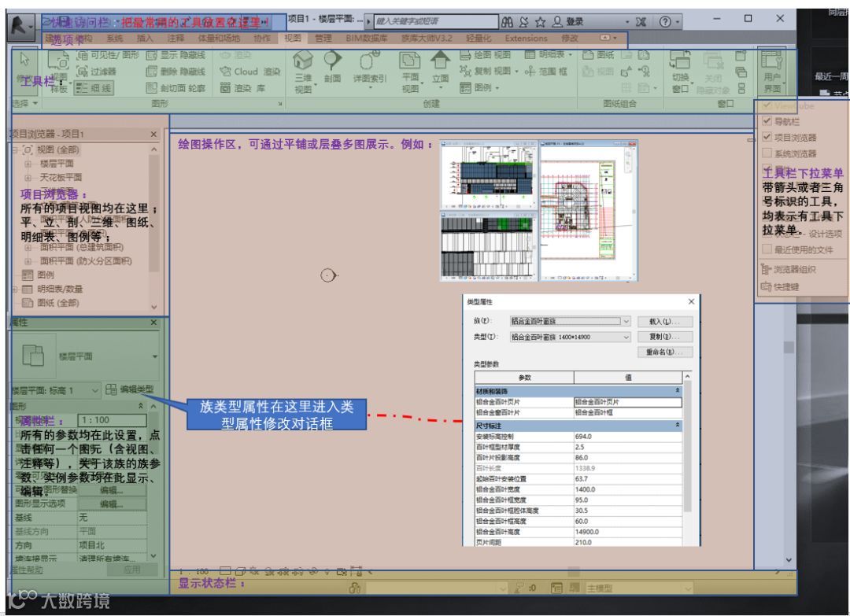Open Cloud Render tool
This screenshot has width=850, height=616.
pos(250,72)
